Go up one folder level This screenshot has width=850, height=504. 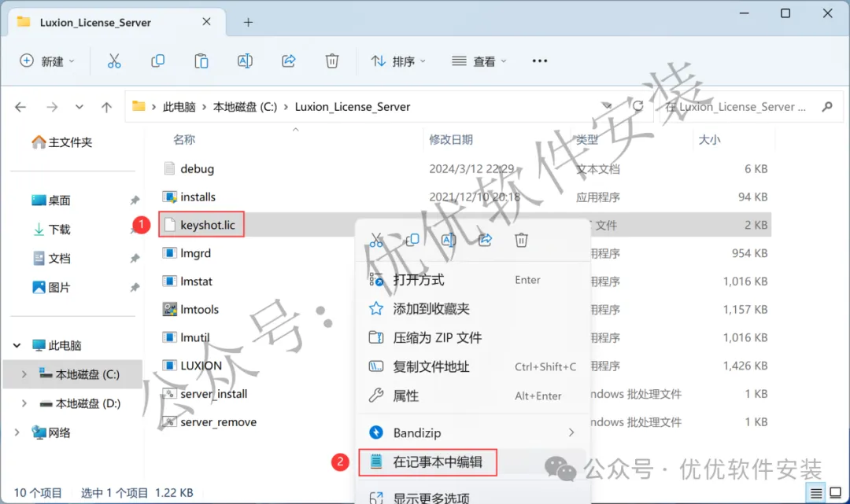(x=107, y=107)
